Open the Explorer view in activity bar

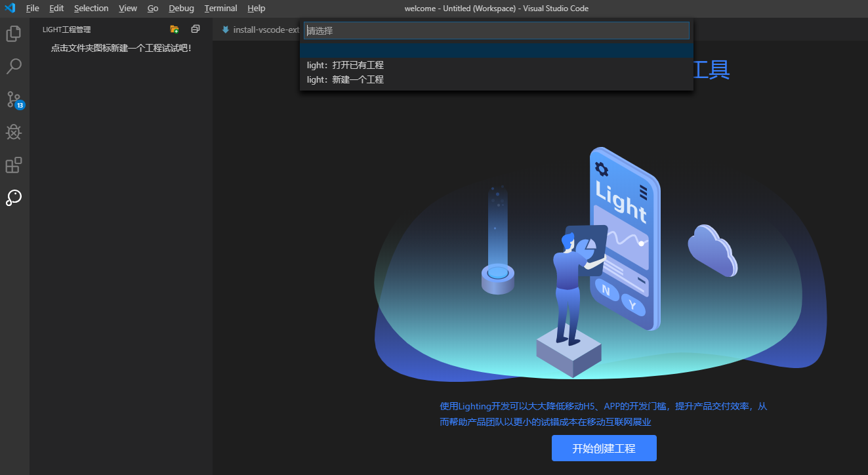(x=14, y=33)
